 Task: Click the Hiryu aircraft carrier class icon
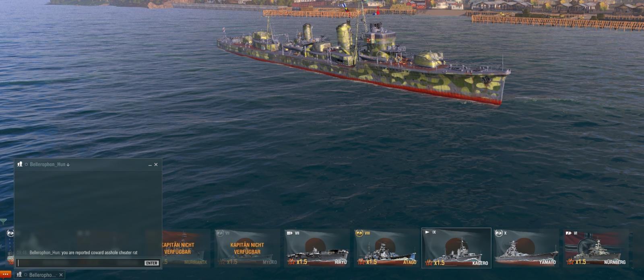pyautogui.click(x=289, y=233)
